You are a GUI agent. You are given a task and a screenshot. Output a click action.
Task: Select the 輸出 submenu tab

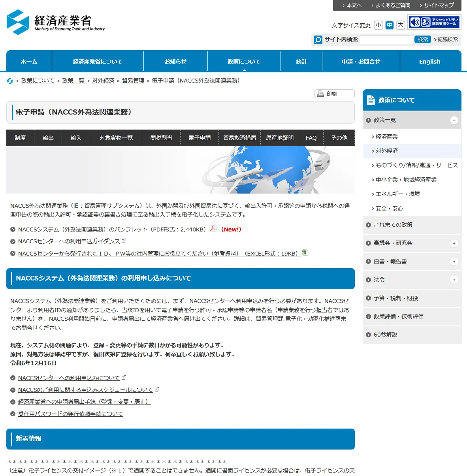point(48,138)
